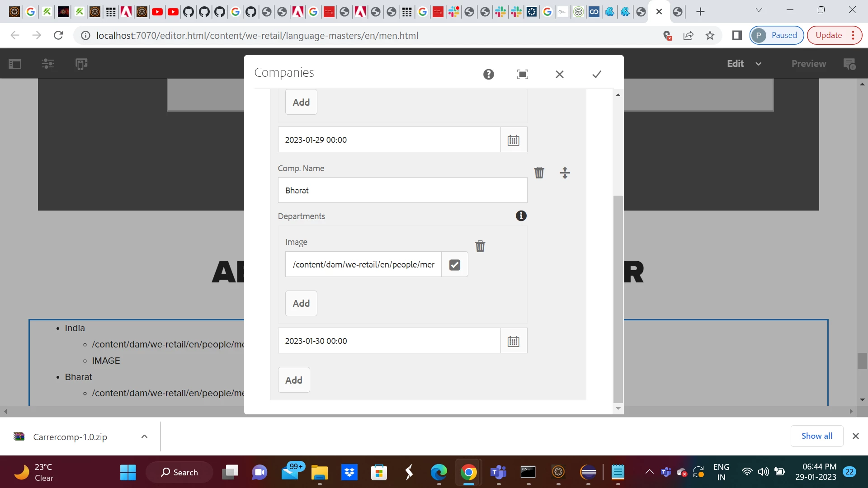Screen dimensions: 868x488
Task: Click the Departments info icon
Action: (521, 216)
